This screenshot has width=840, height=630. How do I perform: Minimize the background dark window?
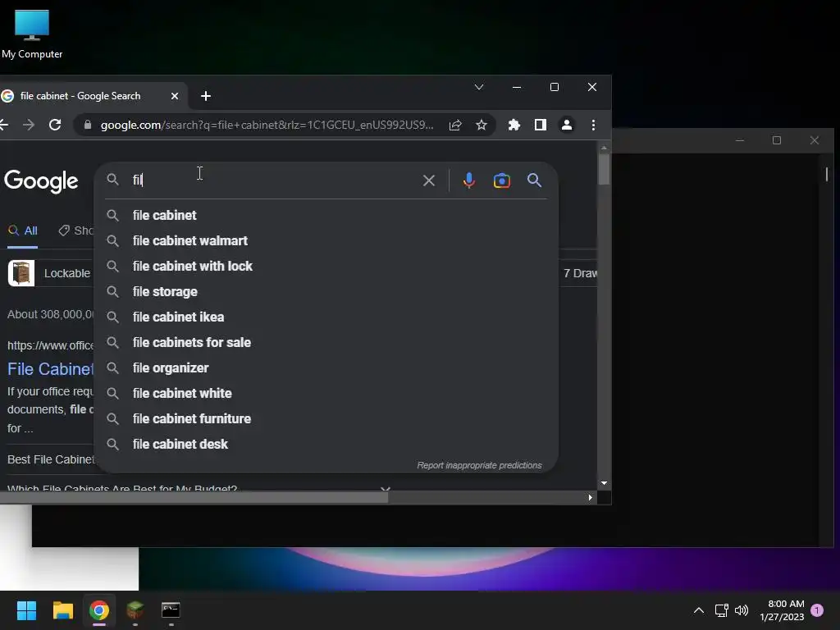(740, 140)
